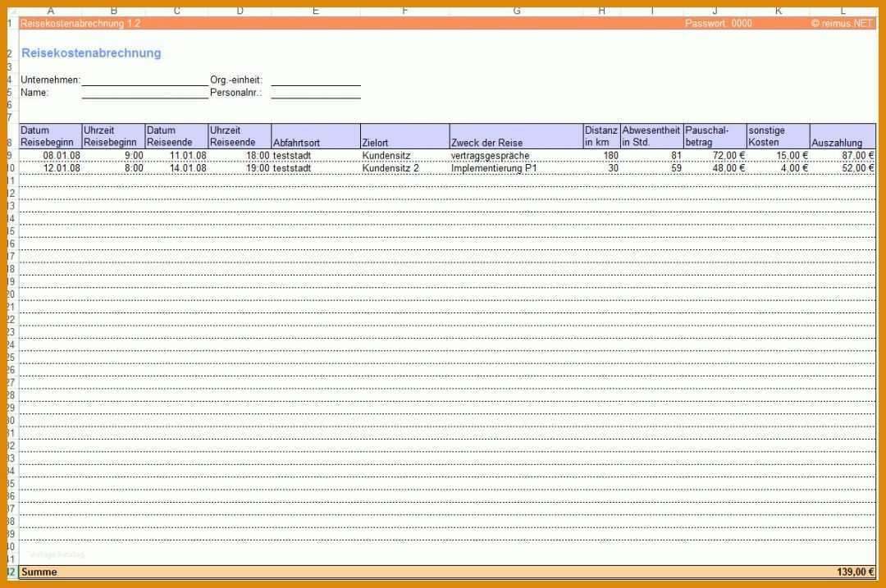Click the 'Reisekostenabrechnung 1.2' title cell
This screenshot has height=588, width=886.
click(80, 23)
